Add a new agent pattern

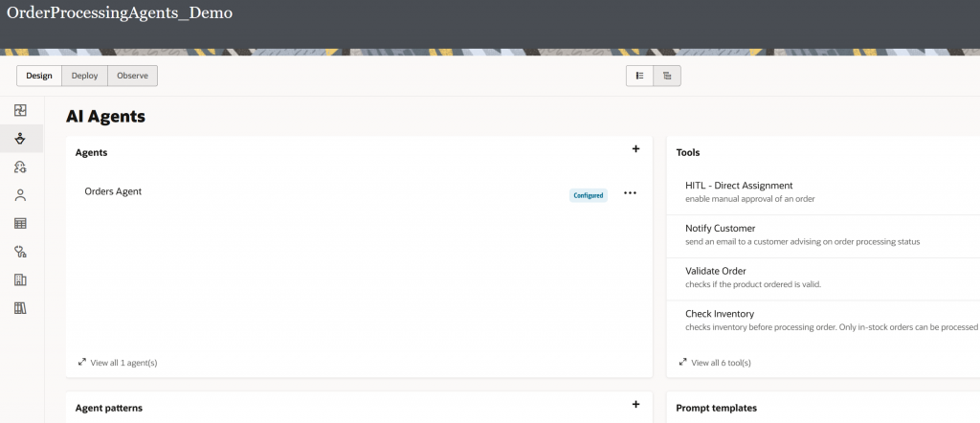(x=635, y=406)
